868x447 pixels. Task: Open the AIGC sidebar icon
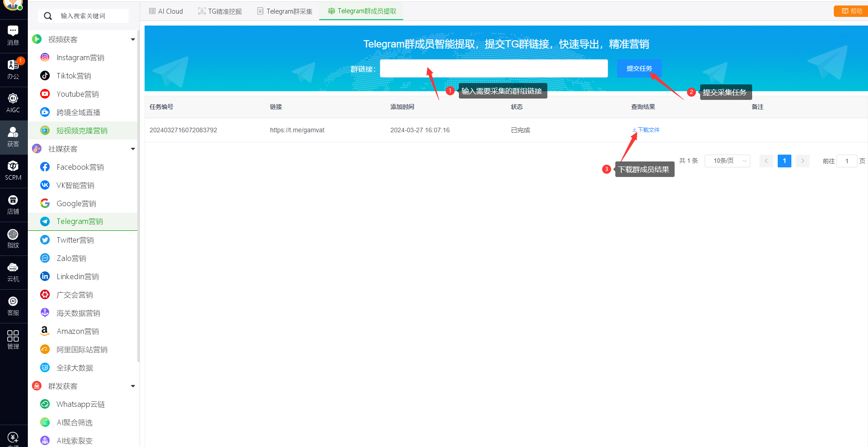point(13,104)
